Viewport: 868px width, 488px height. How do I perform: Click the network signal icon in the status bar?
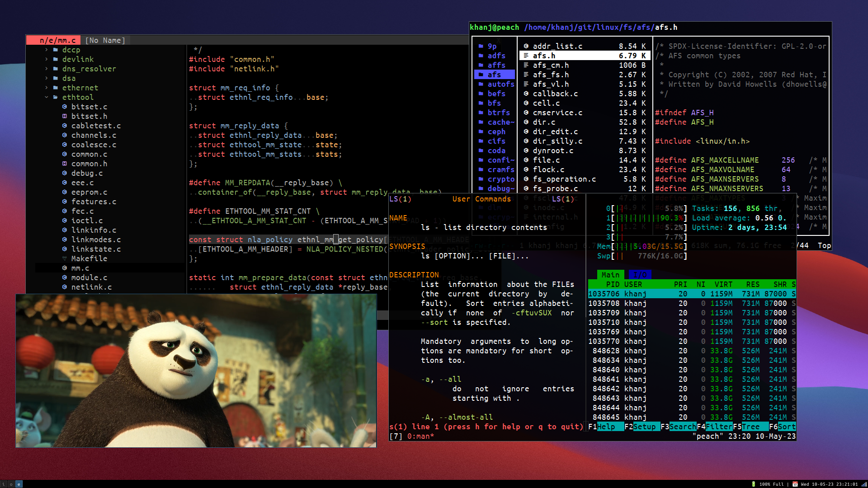[x=863, y=484]
